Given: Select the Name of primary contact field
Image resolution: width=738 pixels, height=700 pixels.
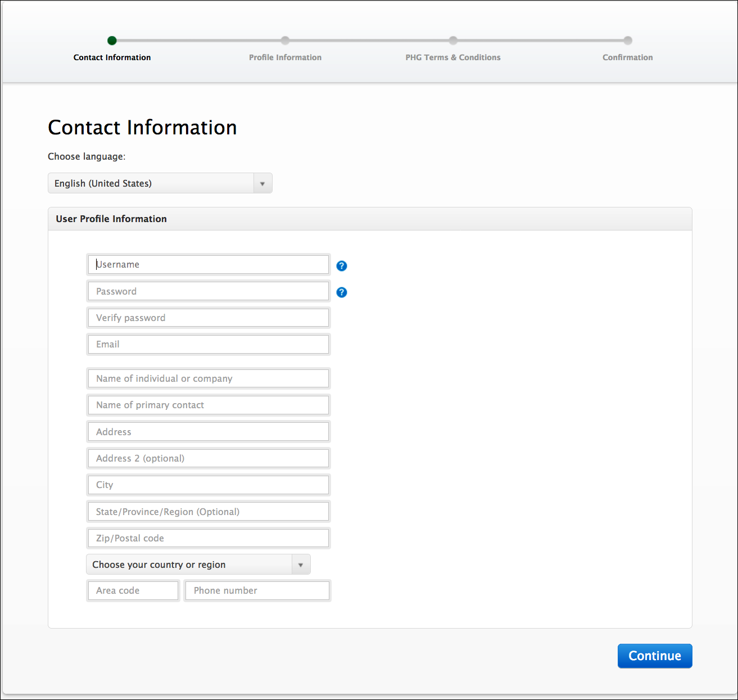Looking at the screenshot, I should 209,405.
